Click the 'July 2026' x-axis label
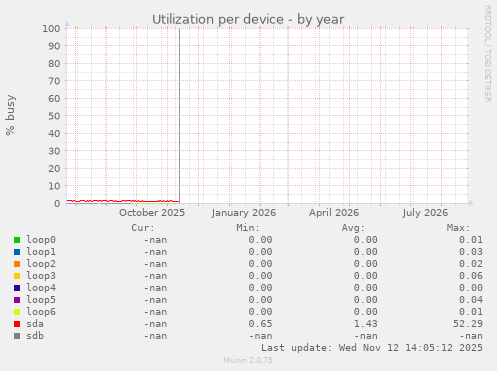 tap(425, 213)
